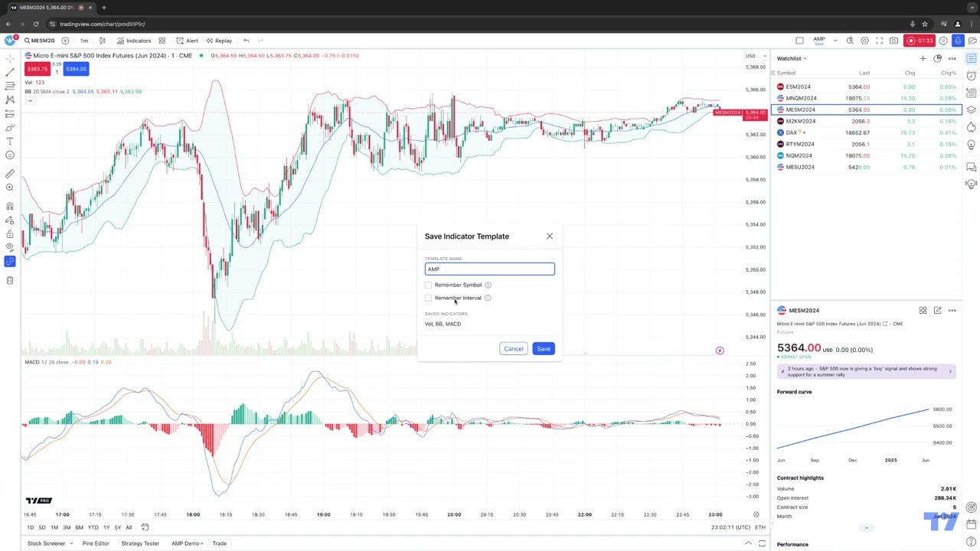Set range to 3M
The width and height of the screenshot is (980, 551).
pyautogui.click(x=67, y=527)
